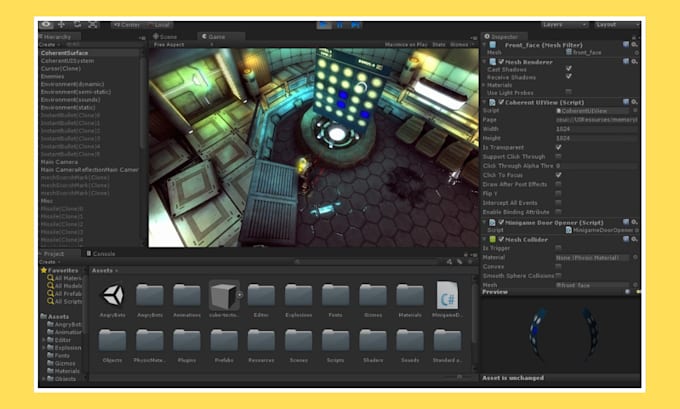This screenshot has height=409, width=680.
Task: Click the Width field showing 1024
Action: (x=596, y=129)
